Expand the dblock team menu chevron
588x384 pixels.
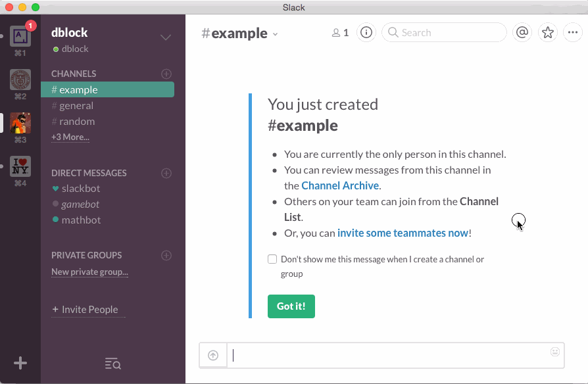tap(166, 37)
